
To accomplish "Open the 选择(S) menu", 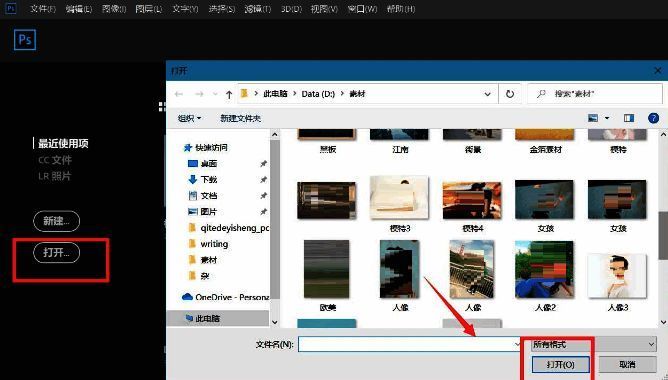I will 222,9.
